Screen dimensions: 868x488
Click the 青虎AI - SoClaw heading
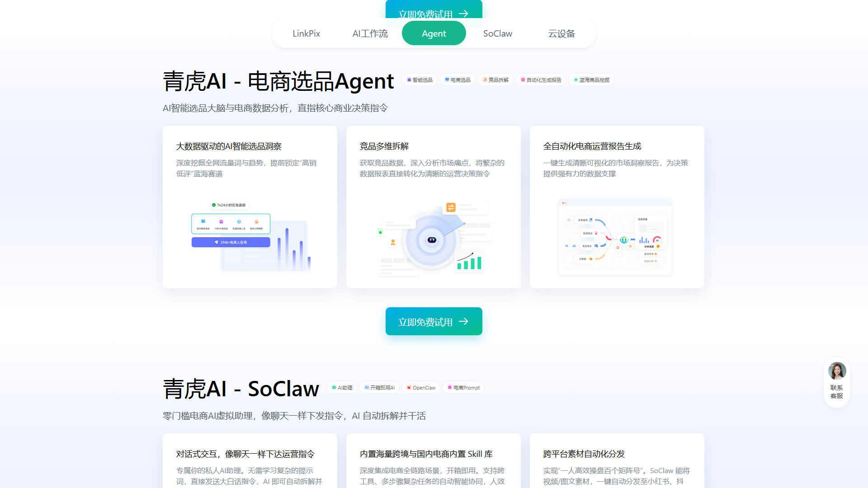tap(241, 389)
